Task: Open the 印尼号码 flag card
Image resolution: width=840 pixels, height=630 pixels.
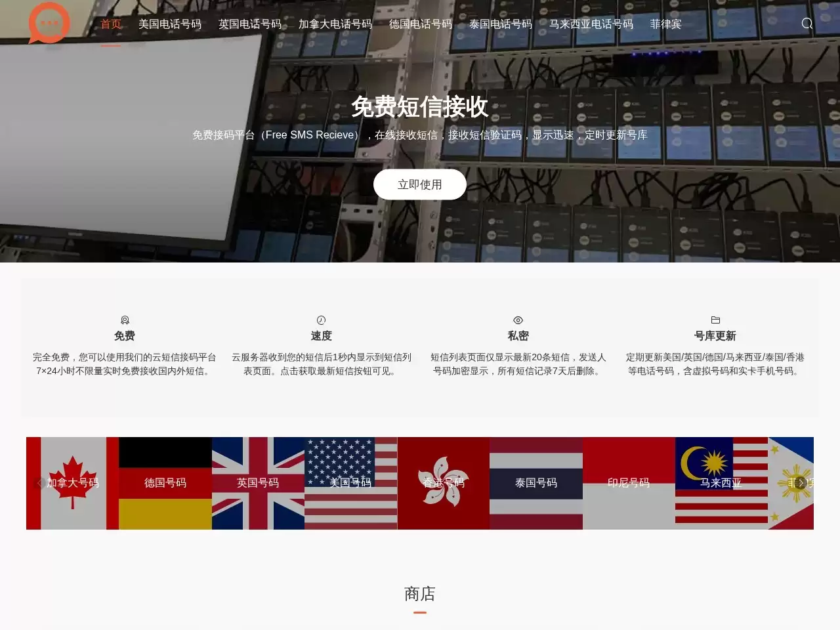Action: [x=629, y=483]
